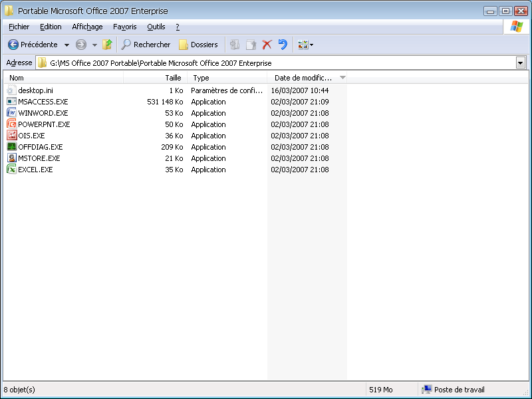Screen dimensions: 532x399
Task: Select the MSACCESS.EXE Access icon
Action: [x=11, y=102]
